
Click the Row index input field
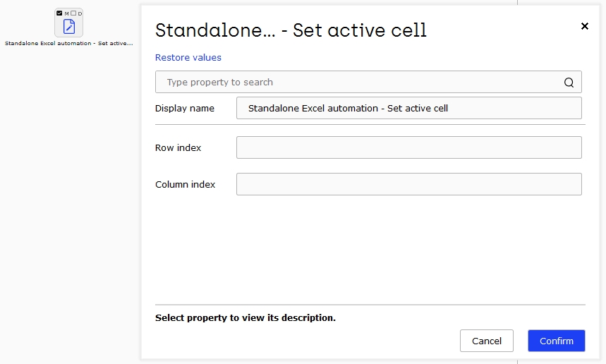pos(409,147)
